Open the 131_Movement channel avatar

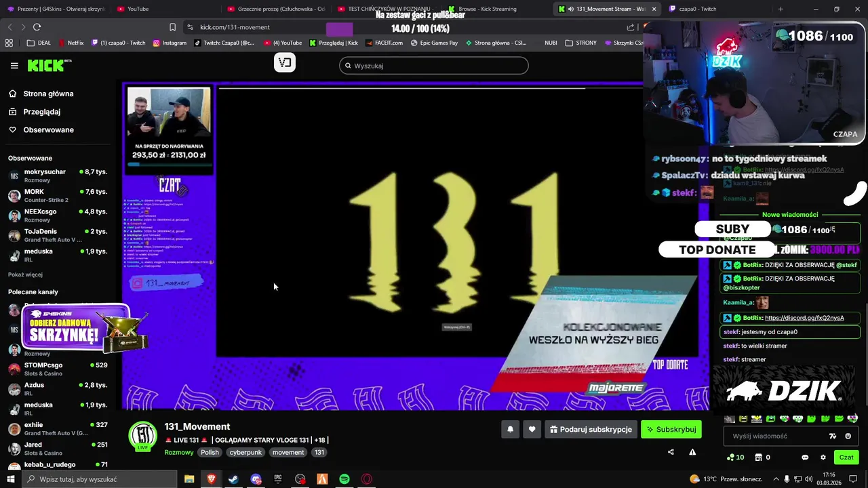[143, 436]
